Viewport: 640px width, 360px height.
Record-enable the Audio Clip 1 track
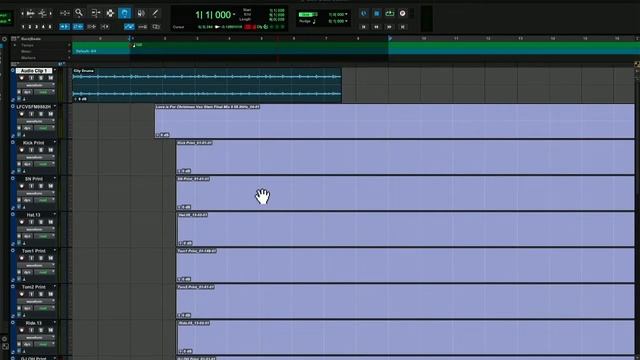point(22,78)
